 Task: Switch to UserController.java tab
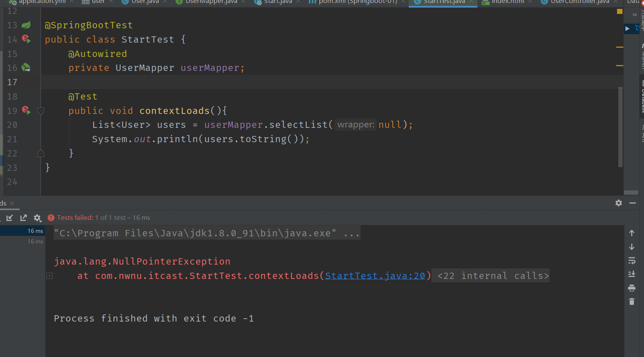tap(580, 2)
